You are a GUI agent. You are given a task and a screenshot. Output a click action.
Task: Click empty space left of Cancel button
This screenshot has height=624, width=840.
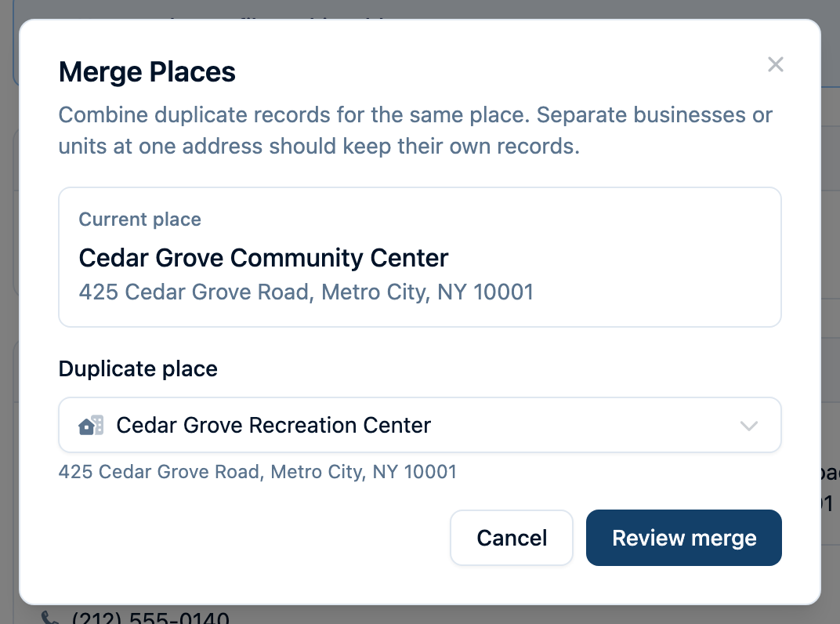[252, 538]
